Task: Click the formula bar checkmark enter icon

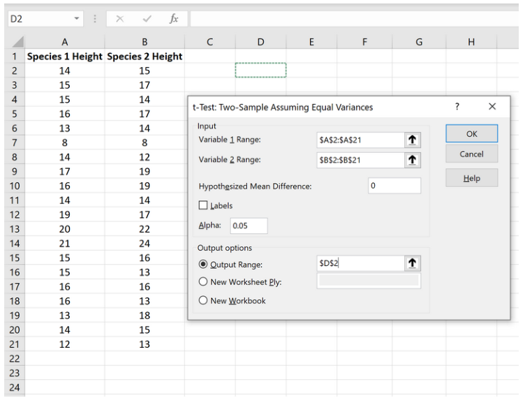Action: pyautogui.click(x=147, y=19)
